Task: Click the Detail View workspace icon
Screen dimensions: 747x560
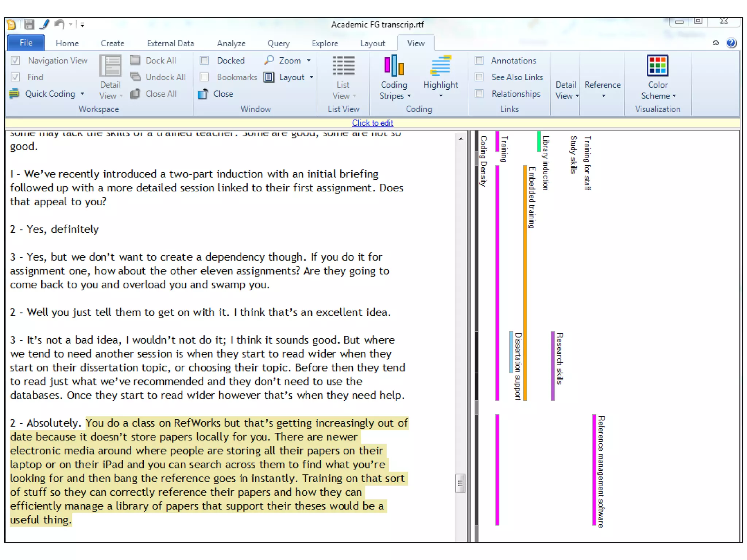Action: click(x=110, y=66)
